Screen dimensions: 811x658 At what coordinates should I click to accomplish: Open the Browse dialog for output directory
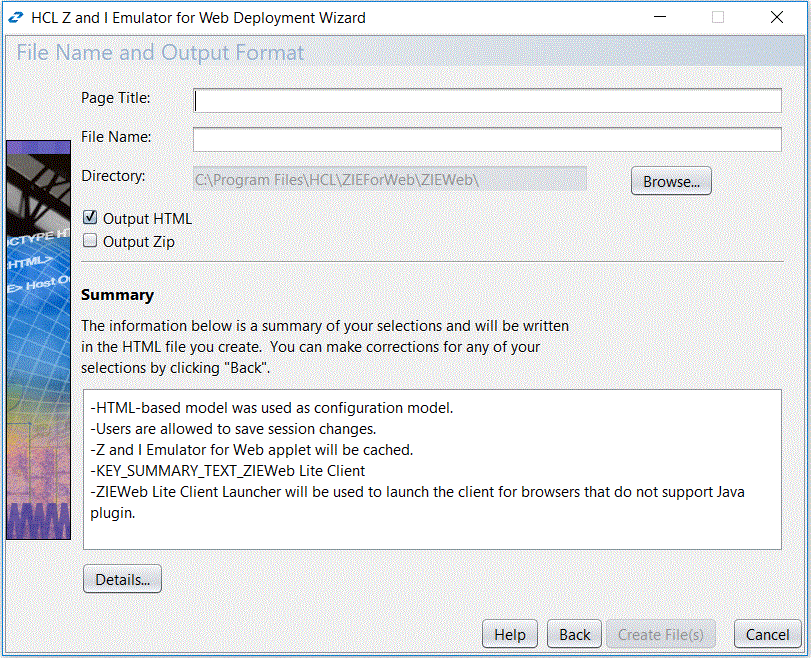coord(670,180)
